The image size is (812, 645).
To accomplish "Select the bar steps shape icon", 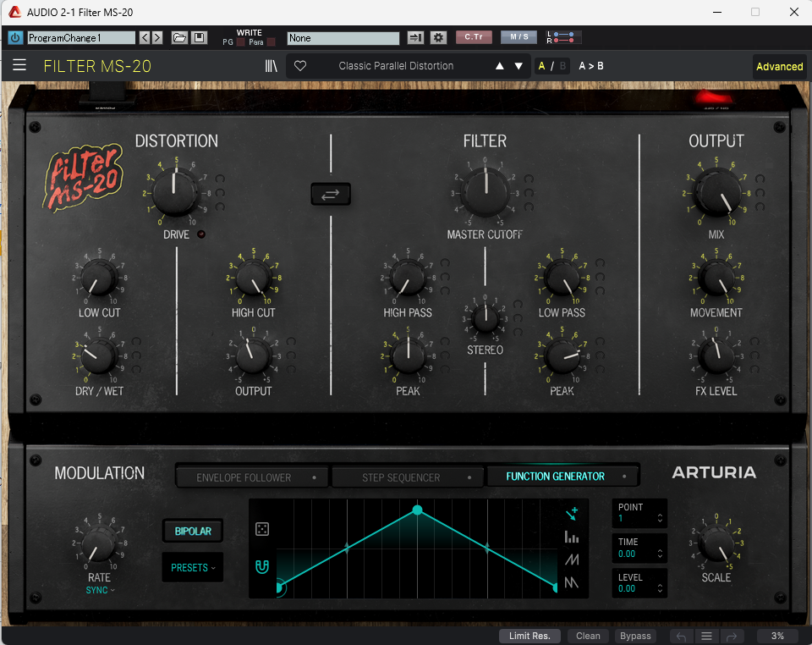I will click(x=572, y=537).
